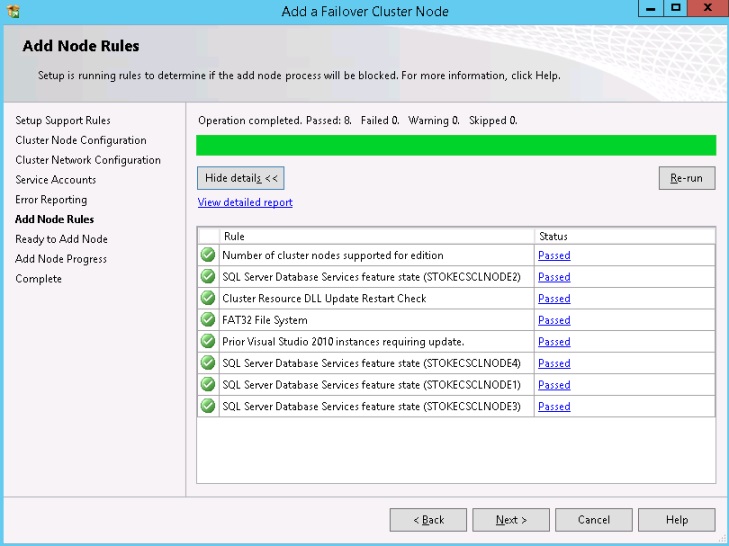This screenshot has height=546, width=729.
Task: Click green check icon for Cluster Resource DLL rule
Action: click(208, 298)
